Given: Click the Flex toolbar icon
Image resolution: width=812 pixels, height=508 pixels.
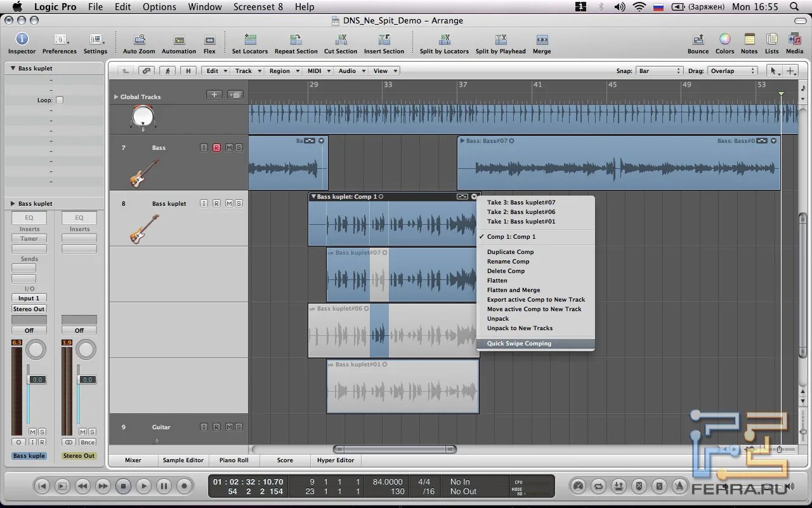Looking at the screenshot, I should coord(209,40).
